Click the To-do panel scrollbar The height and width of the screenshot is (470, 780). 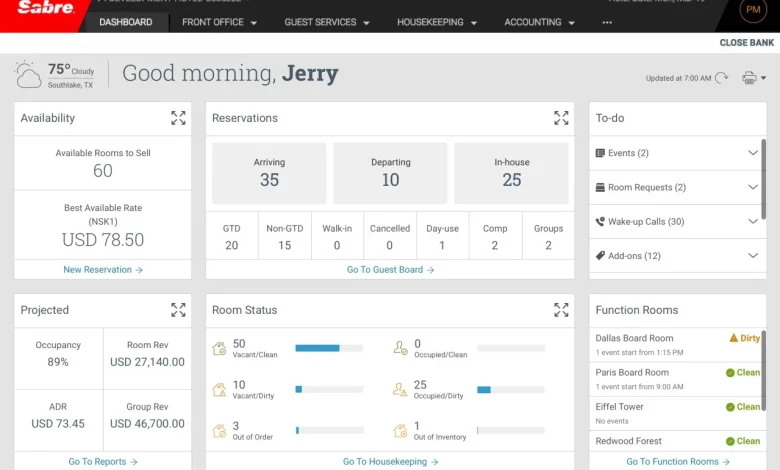click(764, 179)
